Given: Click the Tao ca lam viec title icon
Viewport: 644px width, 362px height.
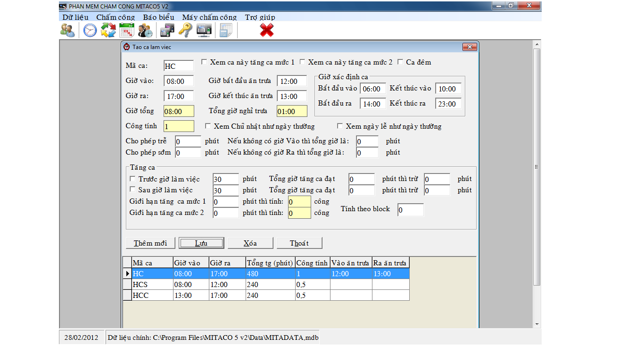Looking at the screenshot, I should 126,47.
